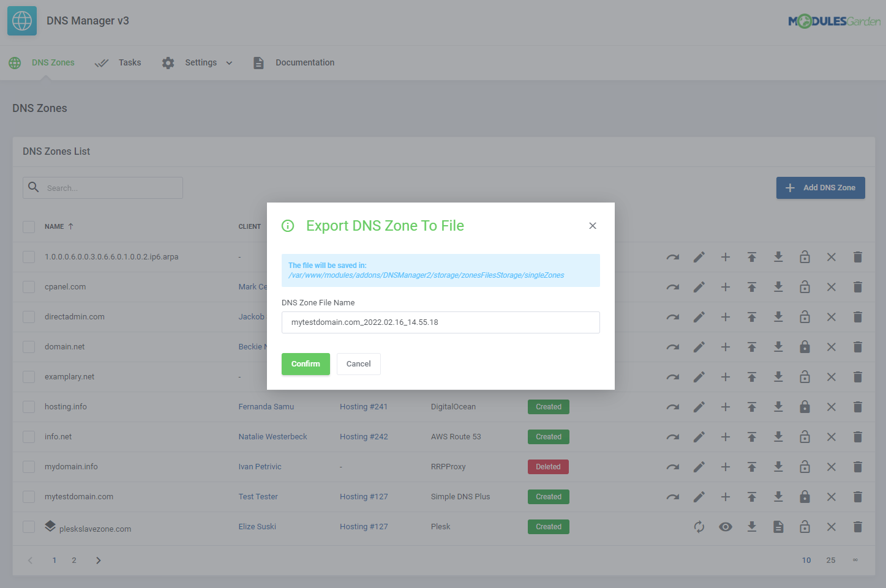Select pagination page 2
This screenshot has width=886, height=588.
coord(74,560)
